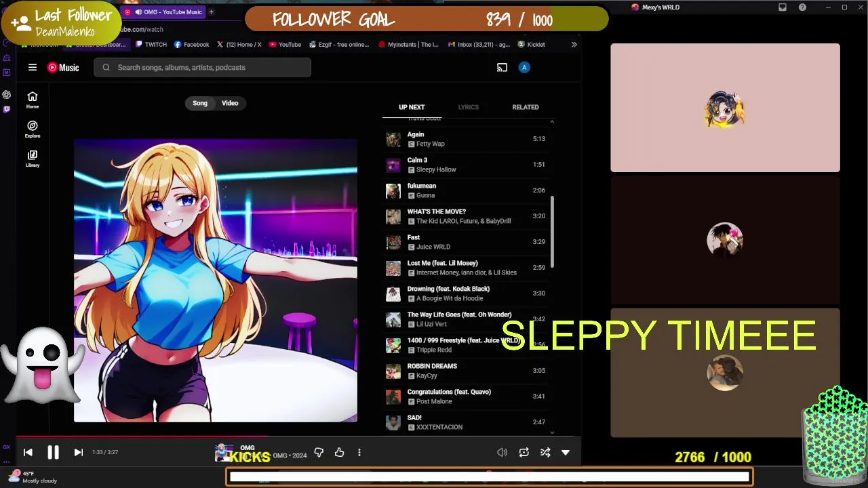Image resolution: width=868 pixels, height=488 pixels.
Task: Open Explore in the sidebar
Action: pos(33,129)
